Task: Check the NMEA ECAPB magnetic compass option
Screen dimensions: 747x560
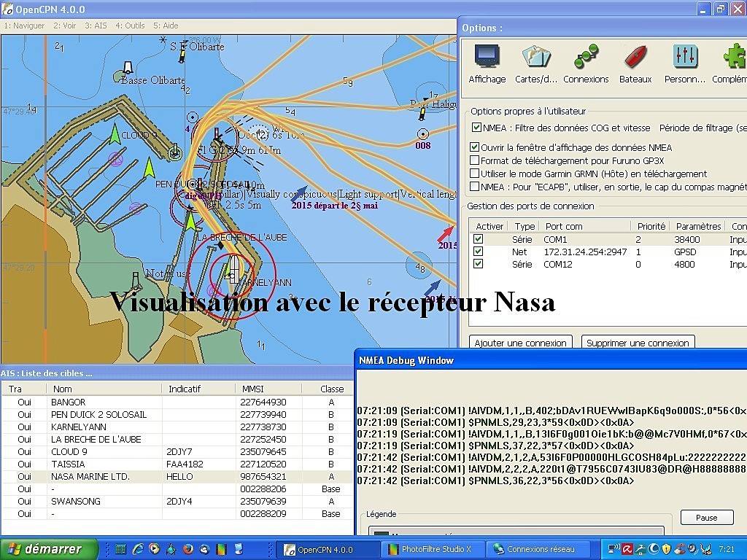Action: [474, 187]
